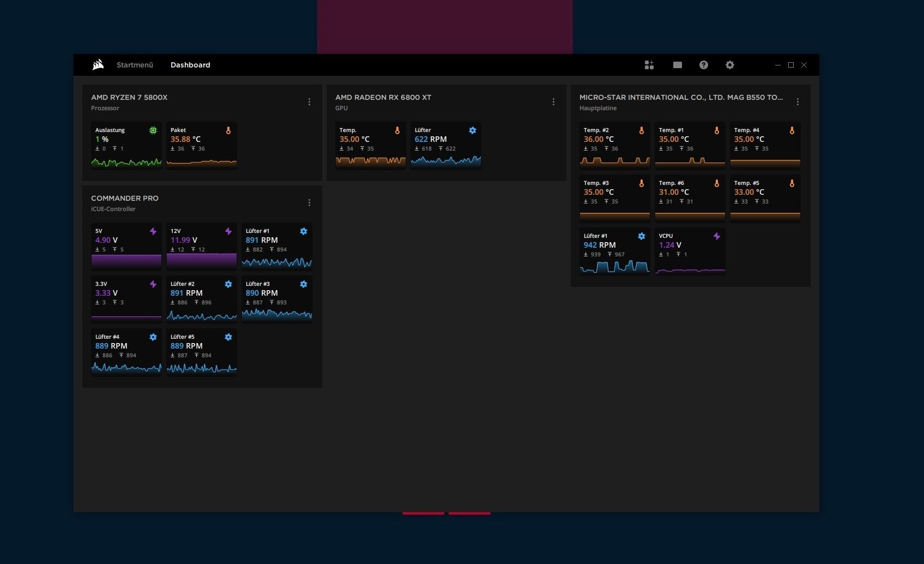Select the 11.99 V value

click(184, 240)
